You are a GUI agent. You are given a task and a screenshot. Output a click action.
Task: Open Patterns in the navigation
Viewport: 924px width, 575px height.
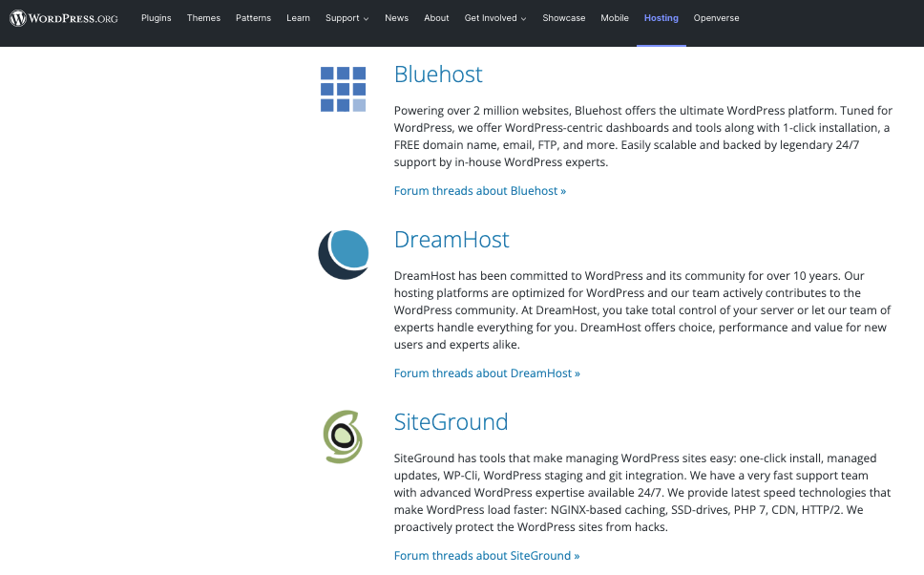coord(253,18)
